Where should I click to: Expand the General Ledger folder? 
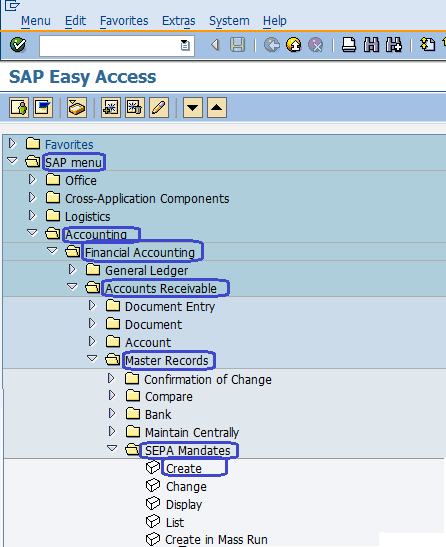tap(72, 269)
